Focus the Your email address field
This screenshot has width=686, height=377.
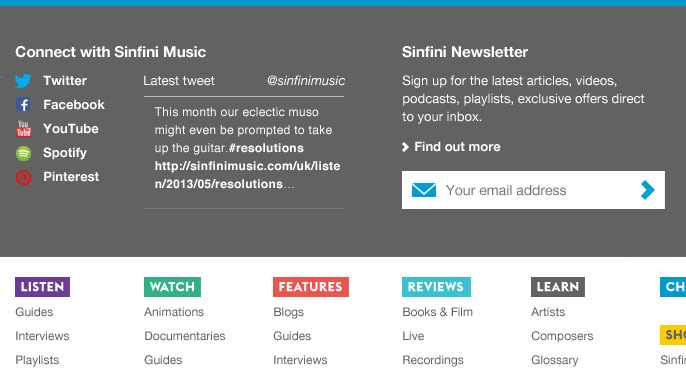(x=533, y=190)
